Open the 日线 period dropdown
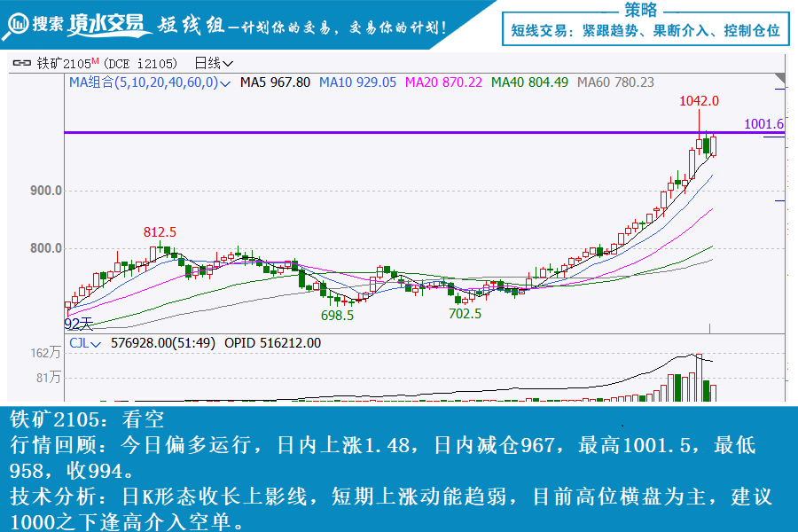798x532 pixels. [x=213, y=63]
